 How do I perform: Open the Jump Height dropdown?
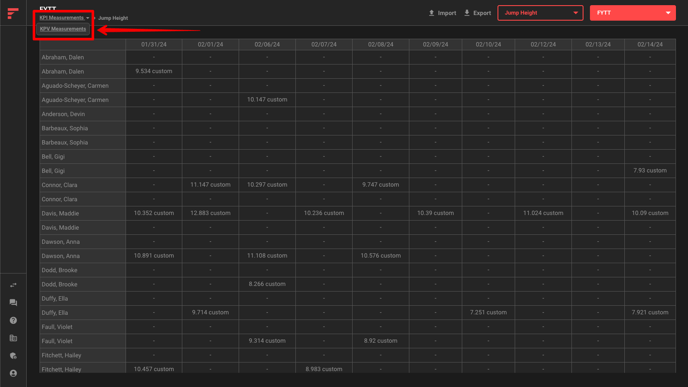pyautogui.click(x=540, y=13)
